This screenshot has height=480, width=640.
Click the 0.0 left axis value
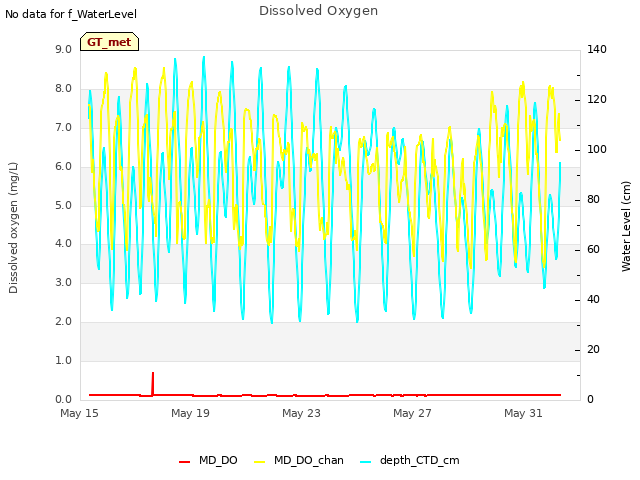click(x=63, y=399)
